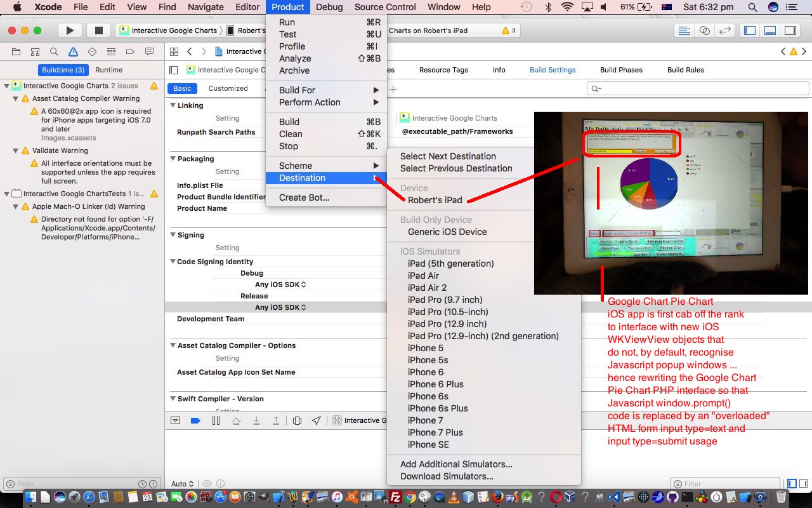Click the Pause program execution icon
The width and height of the screenshot is (812, 508).
tap(216, 420)
